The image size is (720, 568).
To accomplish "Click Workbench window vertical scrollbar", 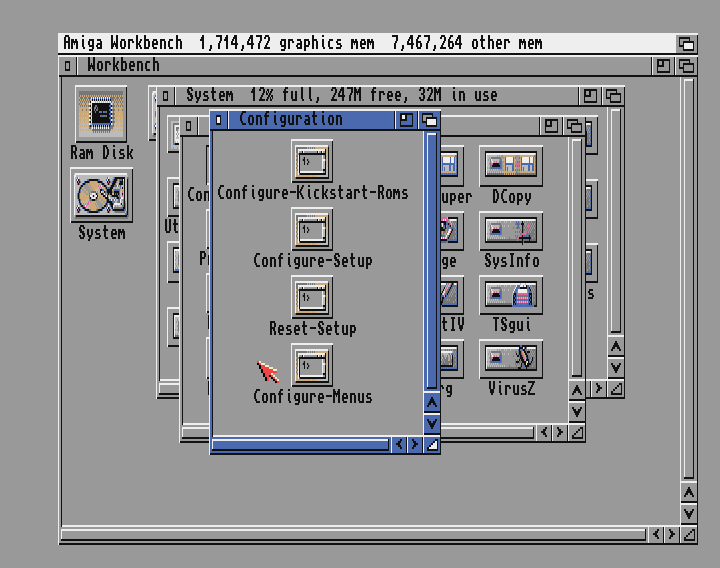I will coord(689,279).
